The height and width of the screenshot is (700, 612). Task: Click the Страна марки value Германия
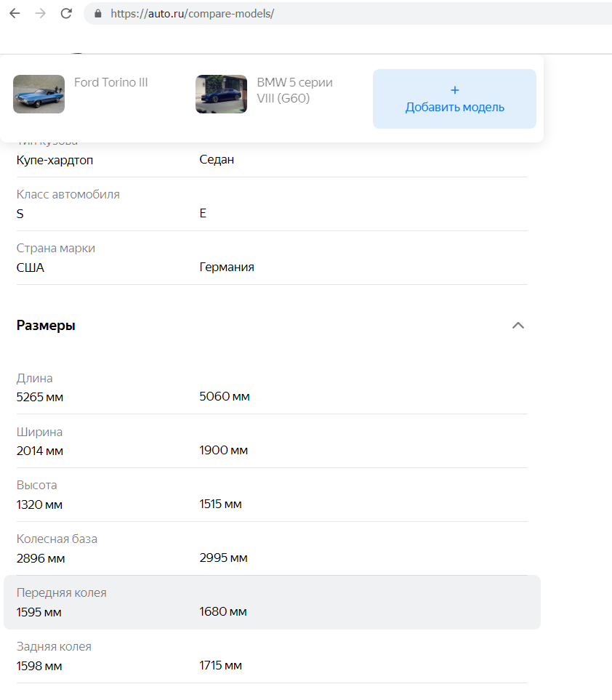point(227,267)
